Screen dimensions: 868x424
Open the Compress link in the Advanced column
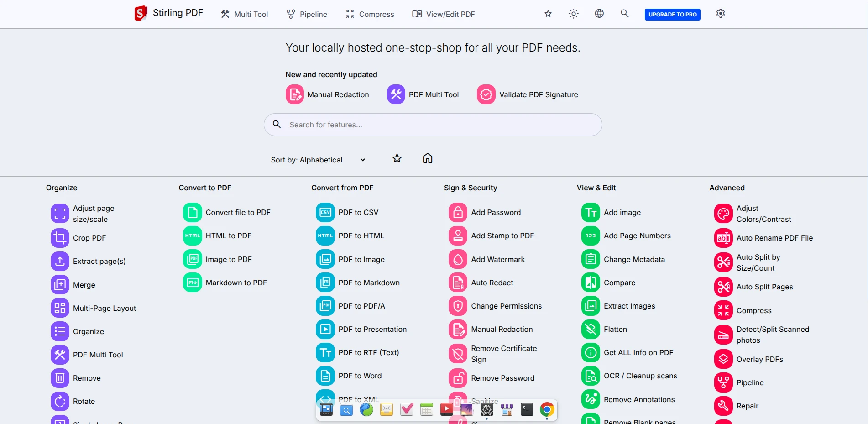click(x=754, y=310)
